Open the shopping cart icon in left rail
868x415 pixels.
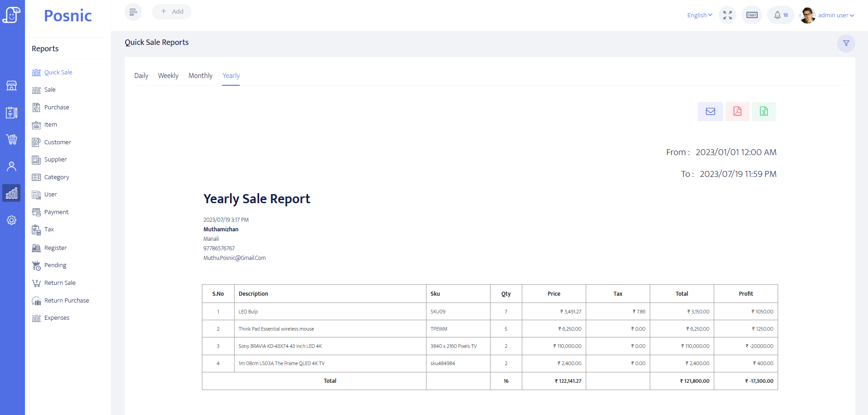coord(12,139)
